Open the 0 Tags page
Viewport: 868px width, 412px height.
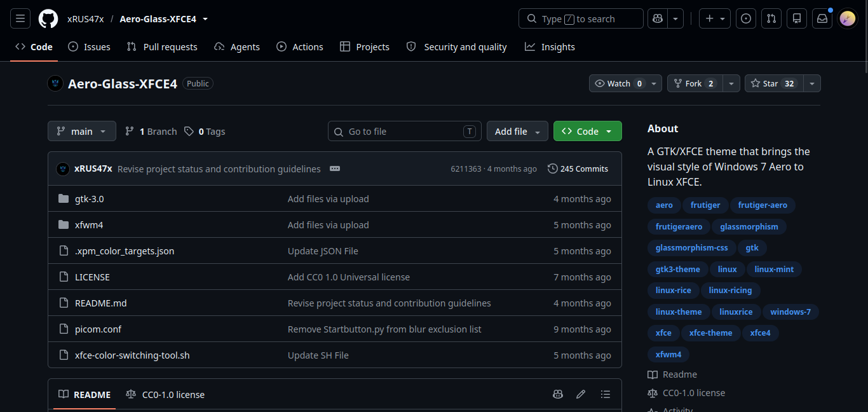[205, 132]
